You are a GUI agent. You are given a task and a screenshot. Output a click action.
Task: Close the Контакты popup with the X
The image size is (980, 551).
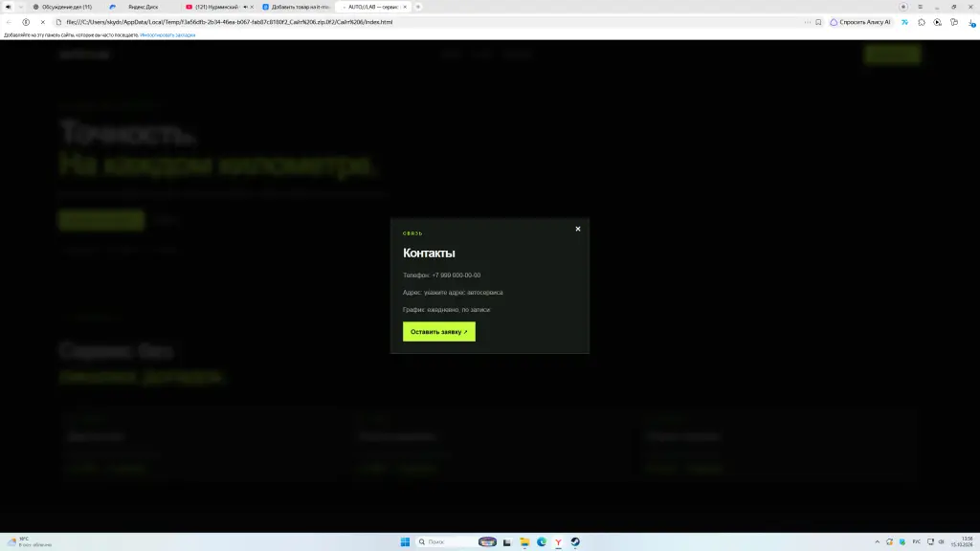(x=577, y=229)
